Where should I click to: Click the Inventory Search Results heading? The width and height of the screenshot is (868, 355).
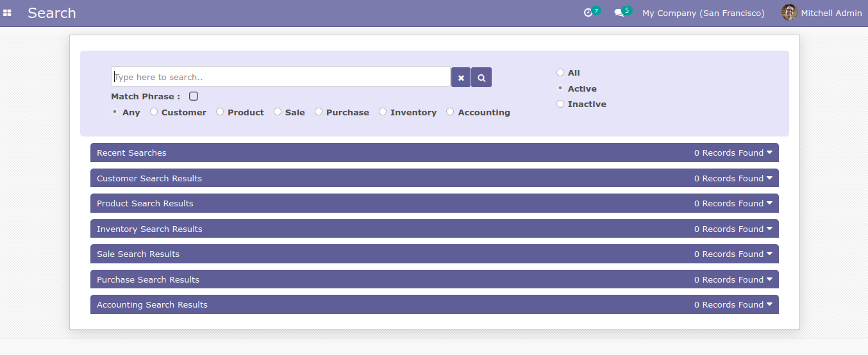coord(149,229)
